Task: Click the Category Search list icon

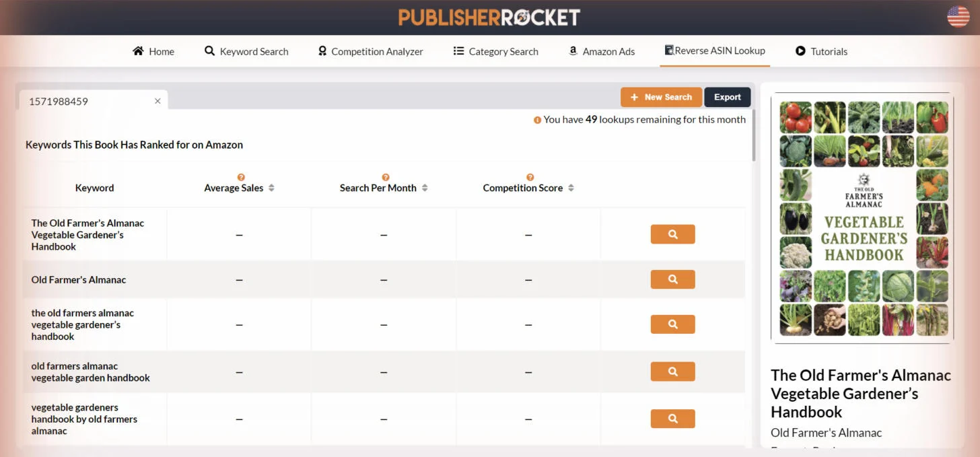Action: tap(458, 50)
